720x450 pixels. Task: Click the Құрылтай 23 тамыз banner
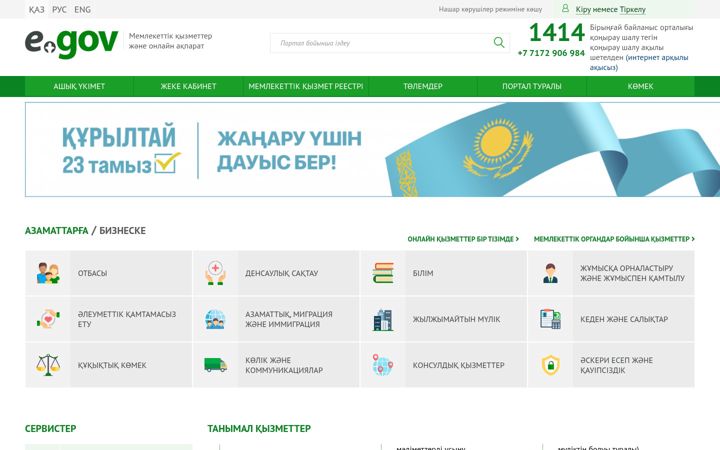tap(372, 150)
